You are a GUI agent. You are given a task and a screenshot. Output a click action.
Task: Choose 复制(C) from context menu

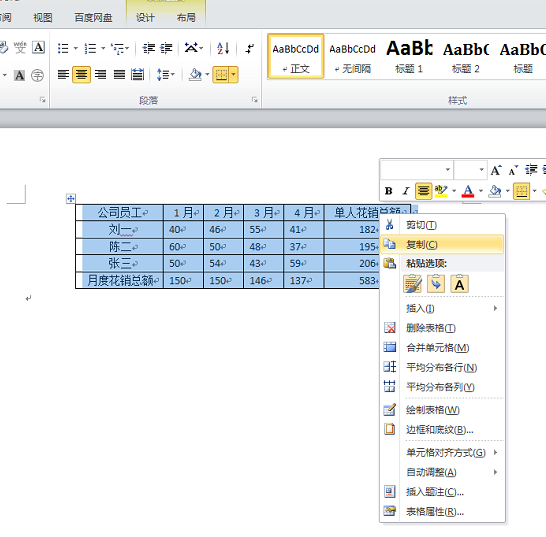point(442,244)
